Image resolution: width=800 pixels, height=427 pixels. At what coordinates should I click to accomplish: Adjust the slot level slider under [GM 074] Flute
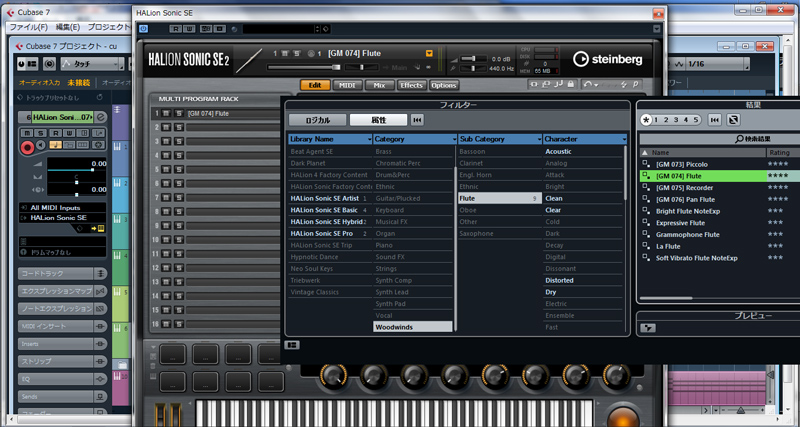[304, 67]
